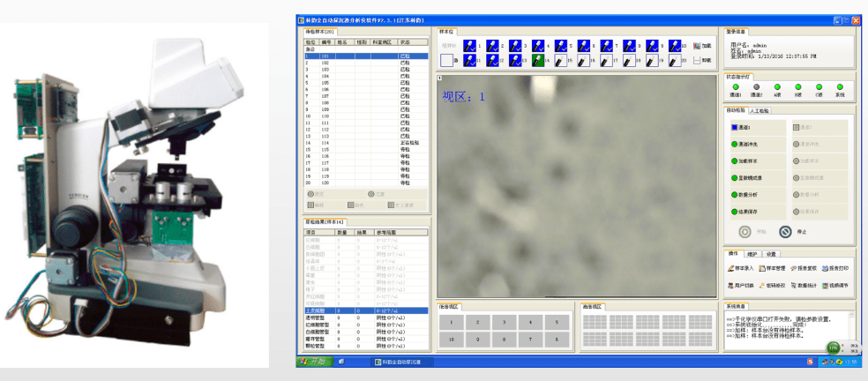Image resolution: width=868 pixels, height=381 pixels.
Task: Open 数据统计 data statistics
Action: coord(805,286)
